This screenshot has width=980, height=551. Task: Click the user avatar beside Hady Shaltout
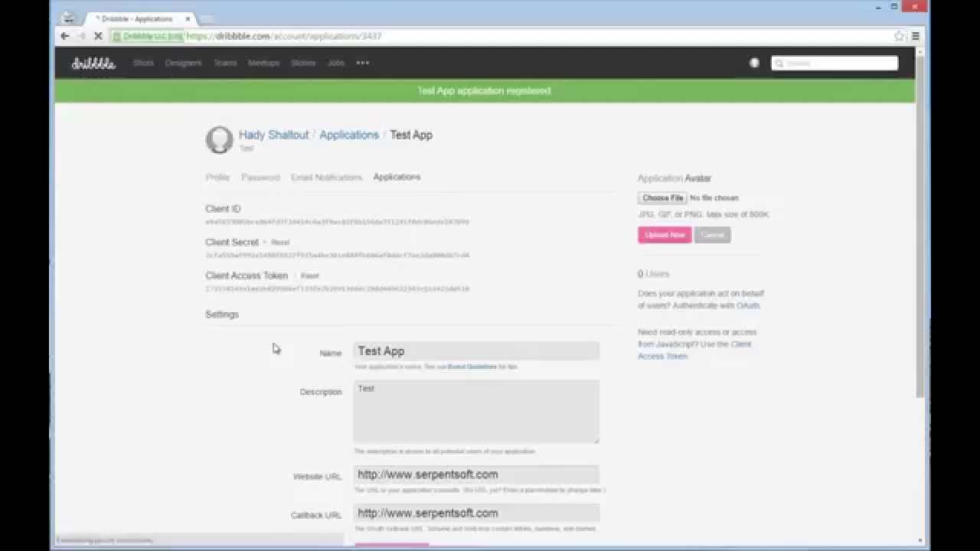click(219, 139)
